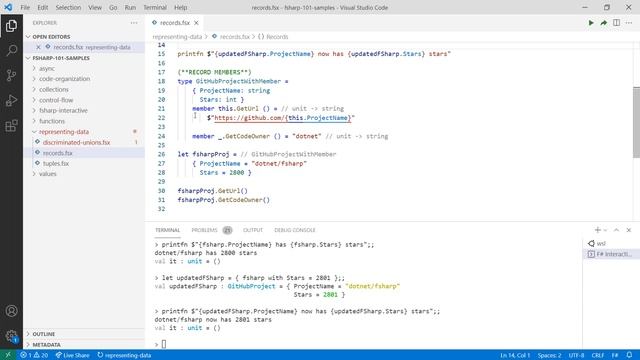Expand the fsharp-interactive folder

[x=63, y=111]
